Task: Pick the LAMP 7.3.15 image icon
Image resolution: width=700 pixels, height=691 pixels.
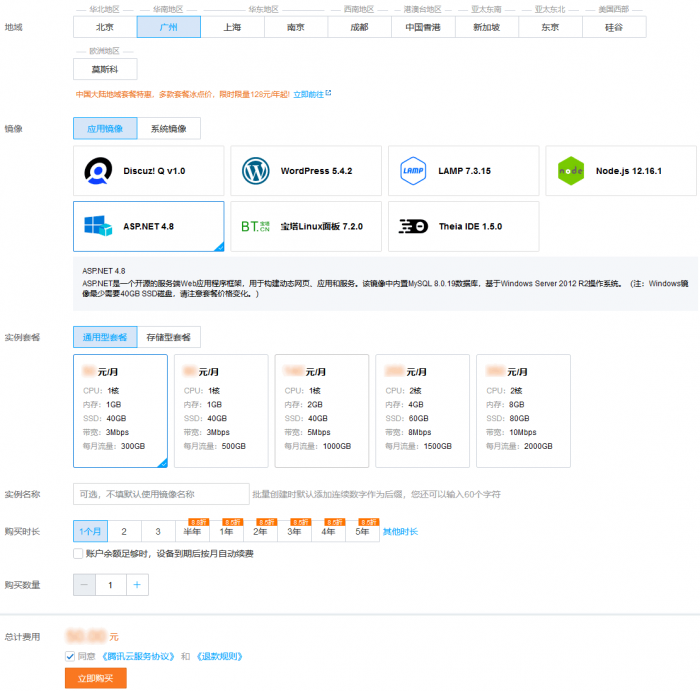Action: tap(414, 171)
